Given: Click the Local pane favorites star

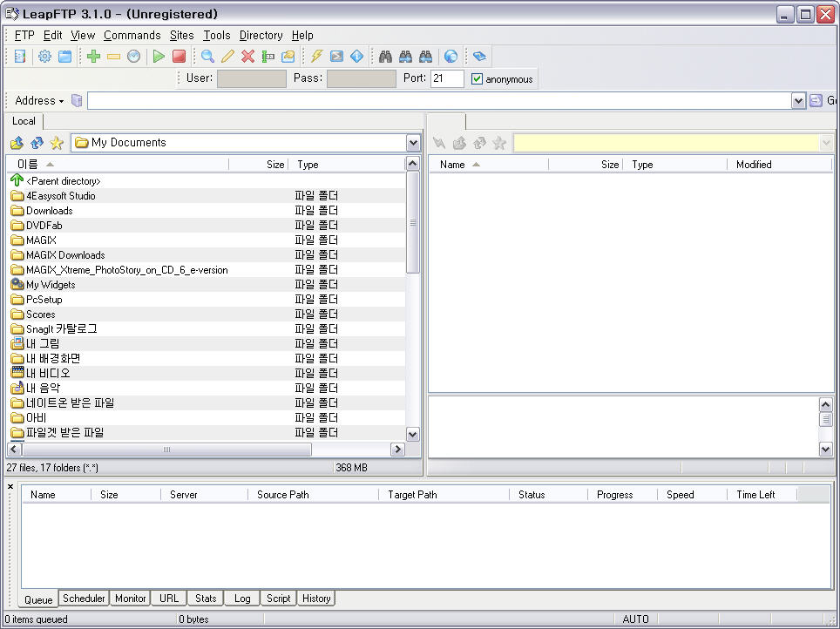Looking at the screenshot, I should (57, 143).
